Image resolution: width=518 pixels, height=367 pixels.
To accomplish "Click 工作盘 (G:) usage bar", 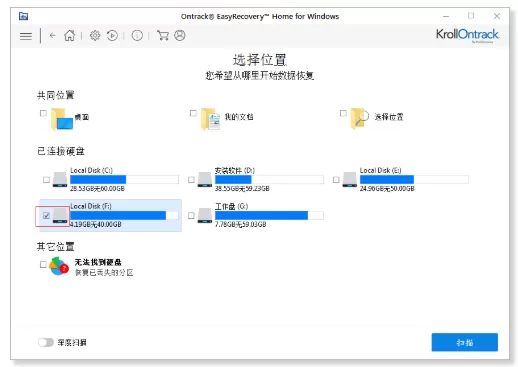I will (269, 215).
